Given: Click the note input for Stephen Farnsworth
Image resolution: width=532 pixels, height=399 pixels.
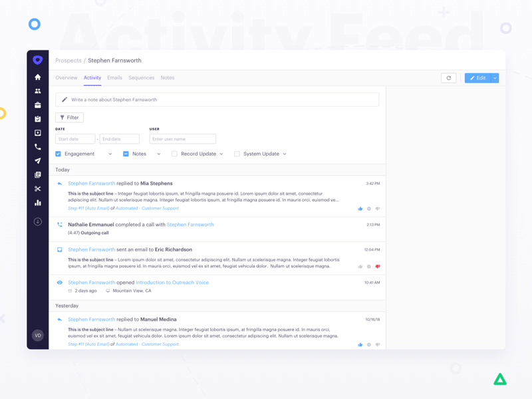Looking at the screenshot, I should point(219,99).
